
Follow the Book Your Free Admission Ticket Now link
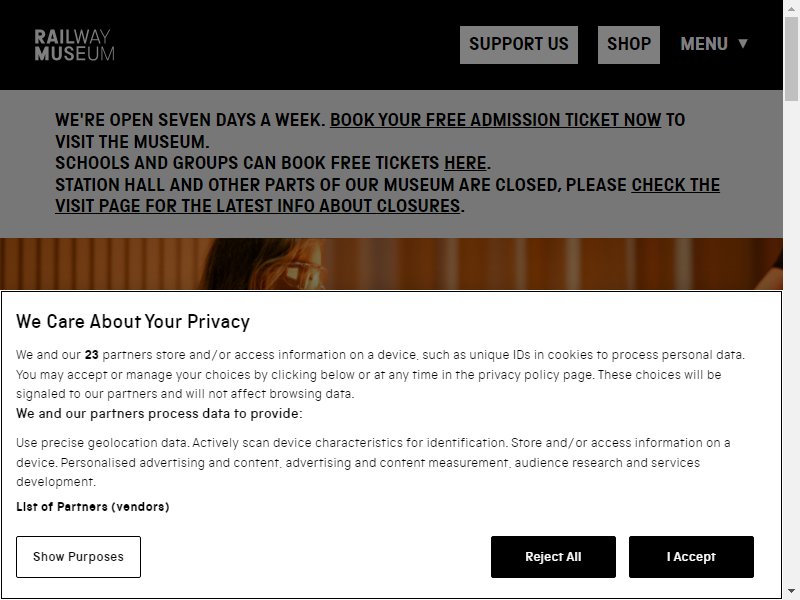pos(495,120)
